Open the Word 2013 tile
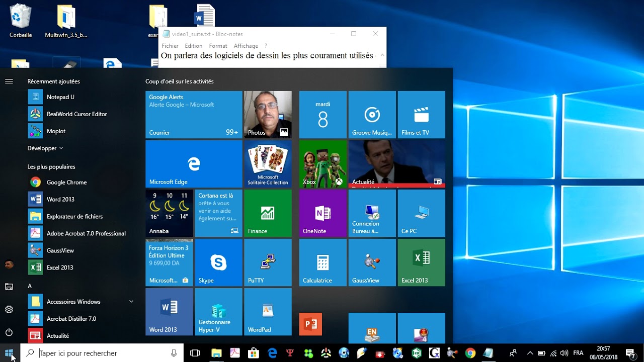Image resolution: width=644 pixels, height=362 pixels. [x=169, y=312]
